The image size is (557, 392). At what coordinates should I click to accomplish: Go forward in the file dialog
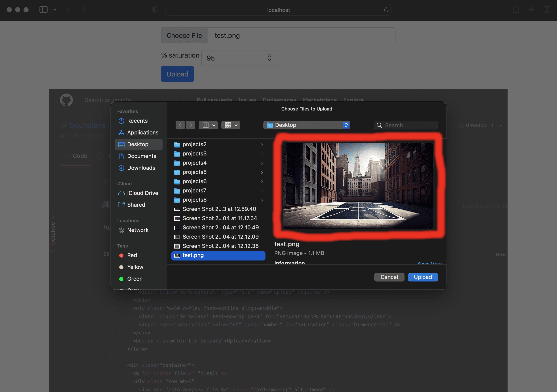coord(191,125)
